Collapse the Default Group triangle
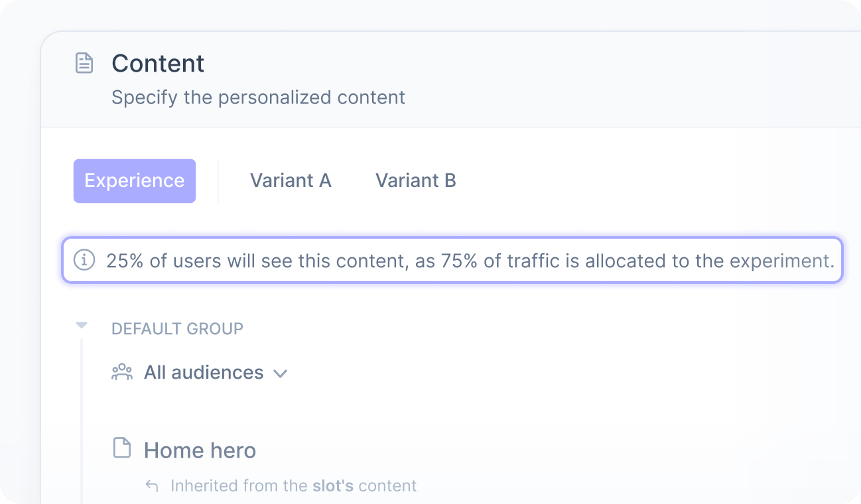The width and height of the screenshot is (861, 504). (82, 326)
